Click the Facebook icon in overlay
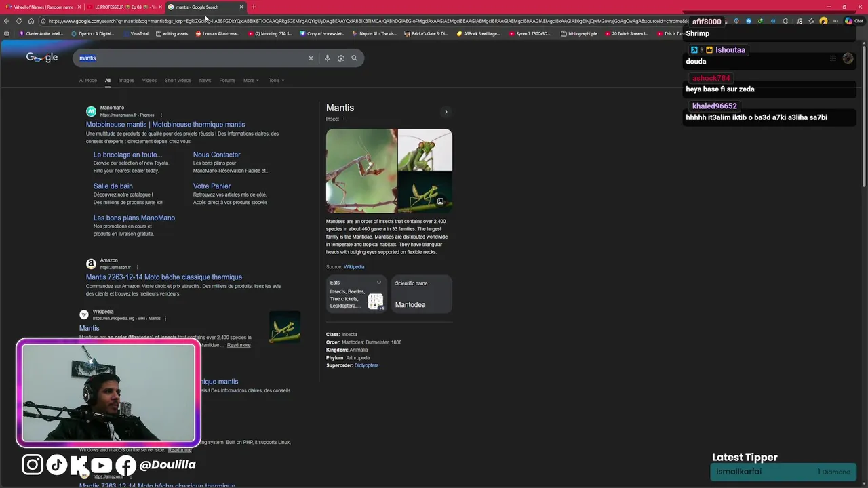This screenshot has width=868, height=488. pyautogui.click(x=125, y=465)
